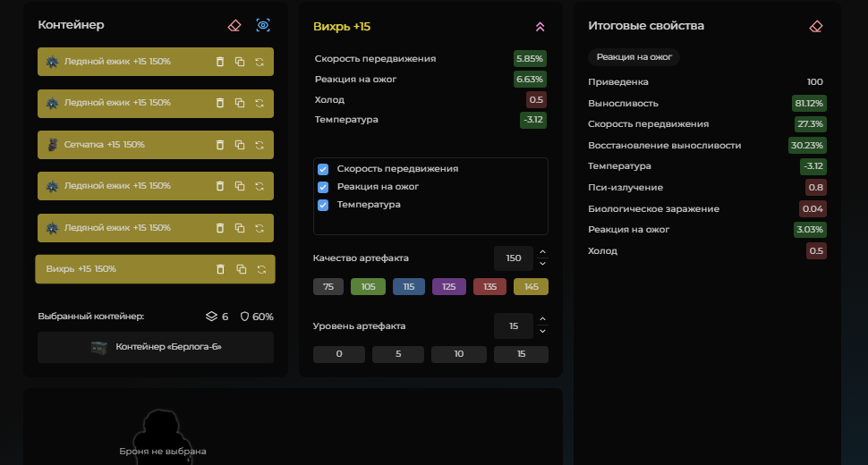Clear the Контейнер panel with eraser icon

(x=234, y=25)
